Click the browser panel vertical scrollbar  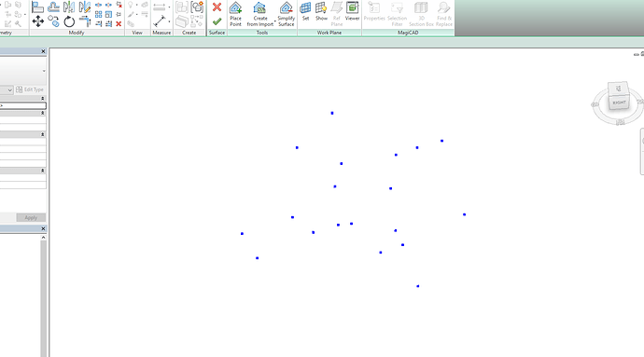pos(43,297)
